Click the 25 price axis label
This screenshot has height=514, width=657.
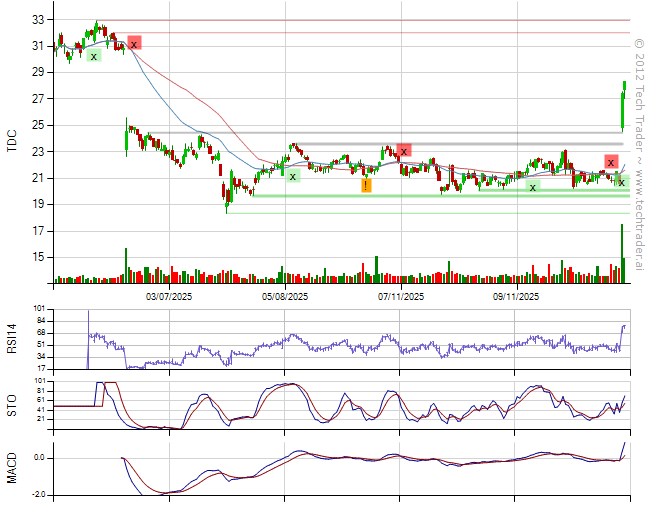(38, 125)
